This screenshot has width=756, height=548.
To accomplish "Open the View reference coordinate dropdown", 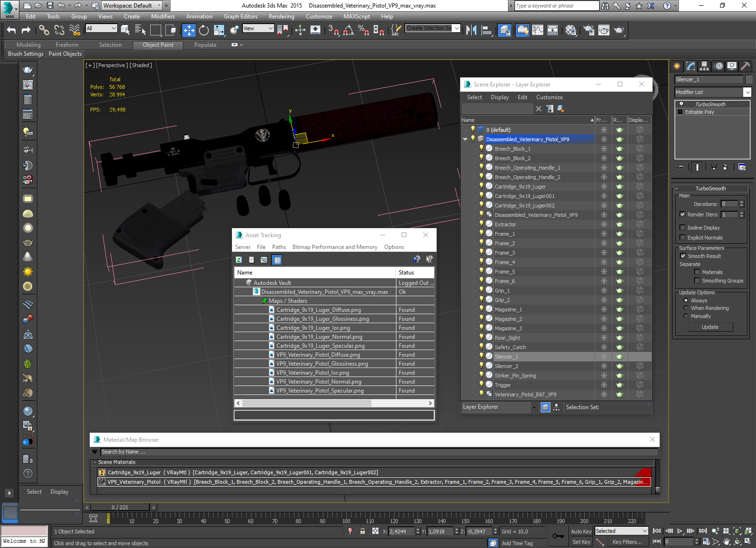I will [271, 28].
